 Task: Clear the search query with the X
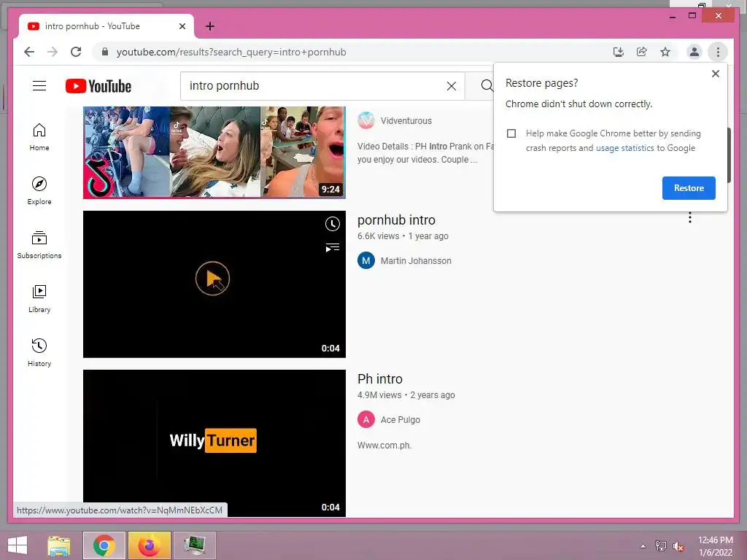coord(451,86)
